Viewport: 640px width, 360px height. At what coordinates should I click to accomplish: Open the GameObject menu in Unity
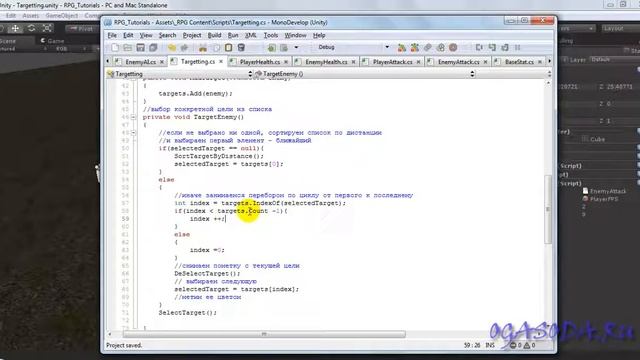pyautogui.click(x=62, y=16)
